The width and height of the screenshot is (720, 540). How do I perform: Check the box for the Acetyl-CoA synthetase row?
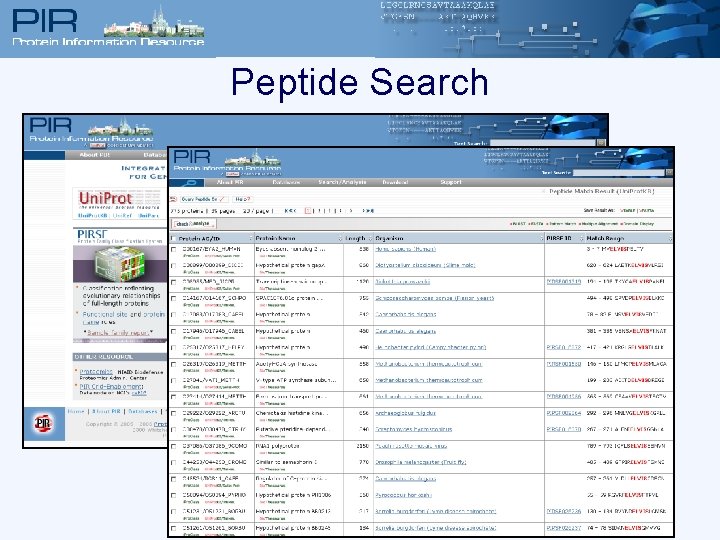point(174,365)
